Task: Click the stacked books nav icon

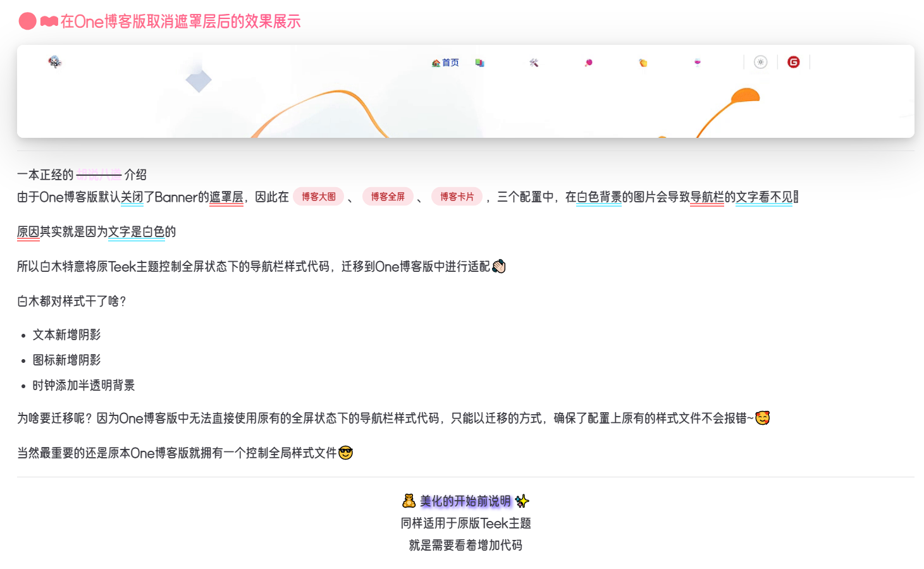Action: coord(480,63)
